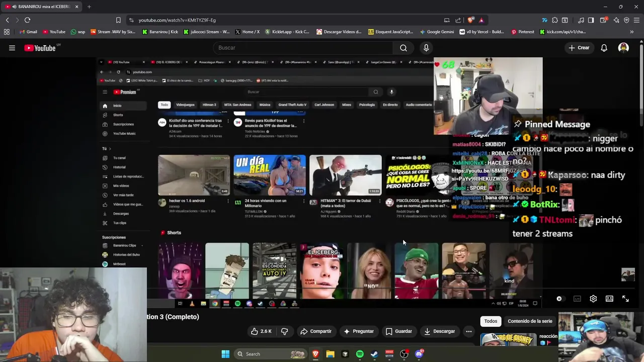Open the media control music note icon
Screen dimensions: 644x362
click(581, 20)
